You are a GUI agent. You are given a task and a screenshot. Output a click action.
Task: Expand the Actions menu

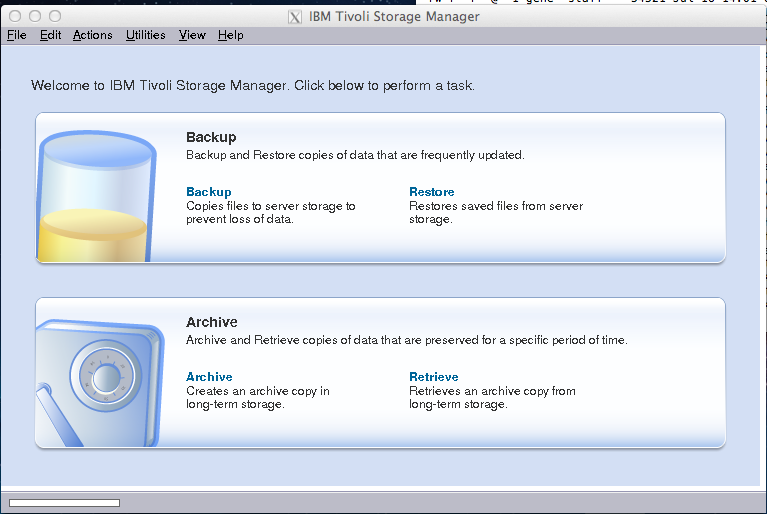click(x=92, y=35)
